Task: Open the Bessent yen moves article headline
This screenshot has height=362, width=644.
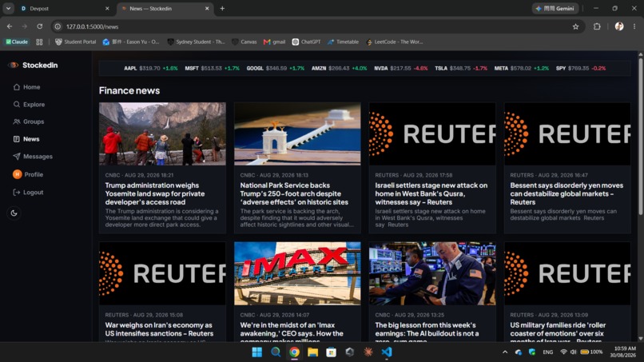Action: coord(566,193)
